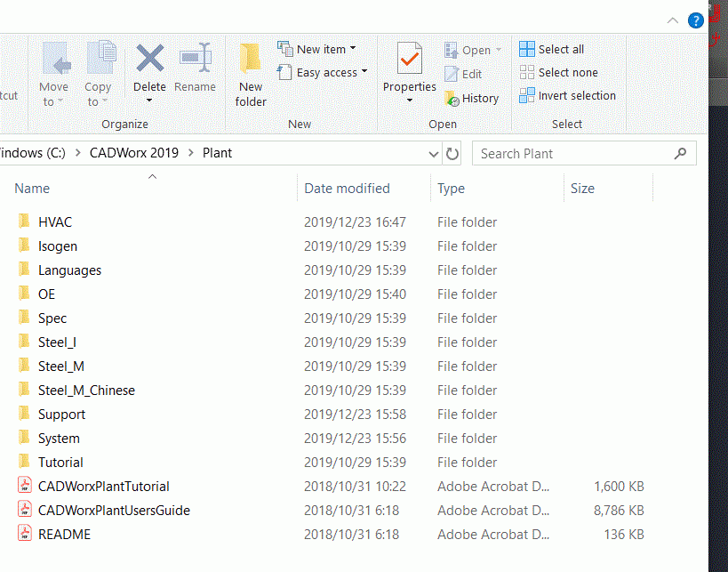Select the CADWorxPlantTutorial PDF icon

[25, 486]
